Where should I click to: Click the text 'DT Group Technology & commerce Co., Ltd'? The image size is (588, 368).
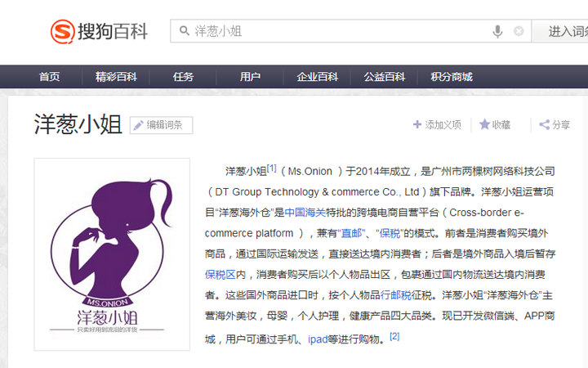click(x=317, y=192)
